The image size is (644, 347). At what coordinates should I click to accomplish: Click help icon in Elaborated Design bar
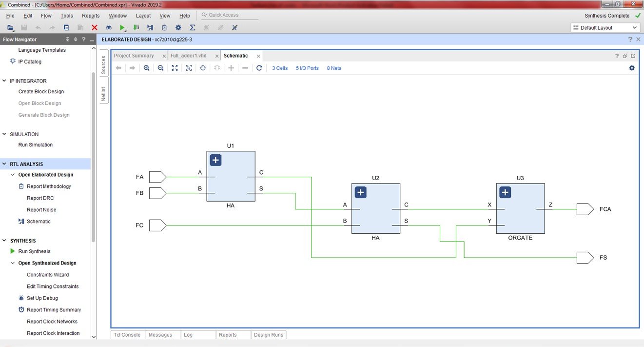tap(630, 39)
